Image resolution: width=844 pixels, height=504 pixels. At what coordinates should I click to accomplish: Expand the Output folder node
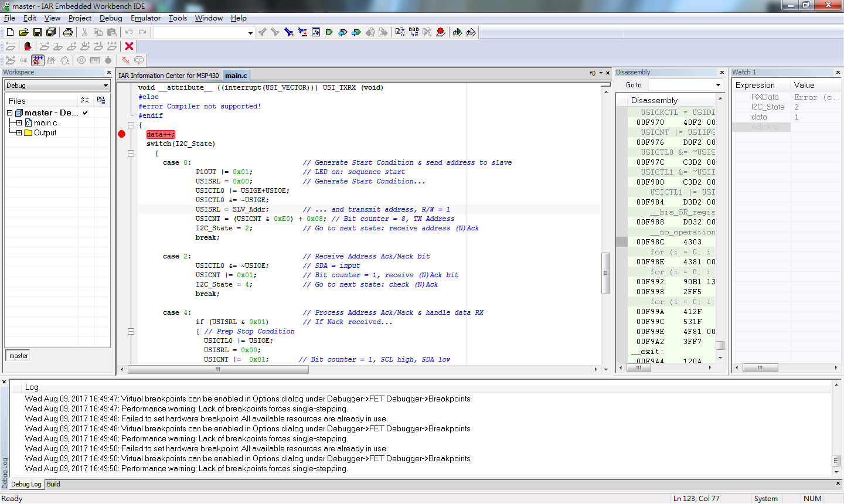19,133
